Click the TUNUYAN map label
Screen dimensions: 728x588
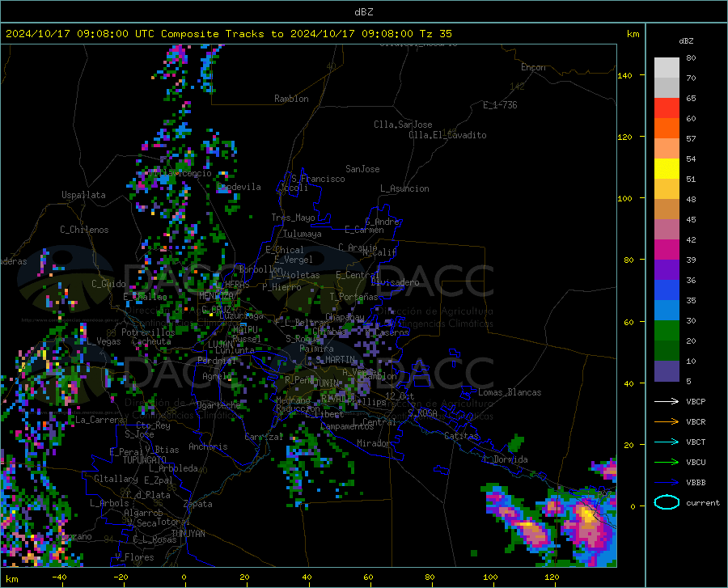pos(188,534)
